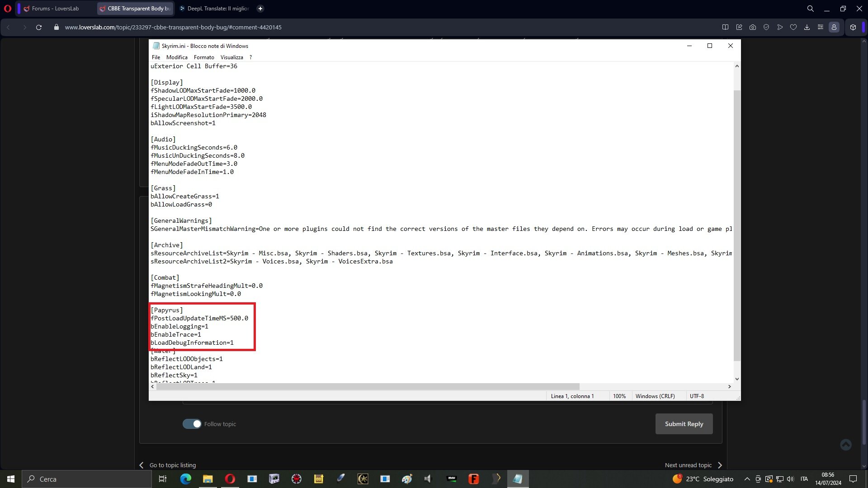Click the scroll-to-top round arrow icon

pos(846,445)
